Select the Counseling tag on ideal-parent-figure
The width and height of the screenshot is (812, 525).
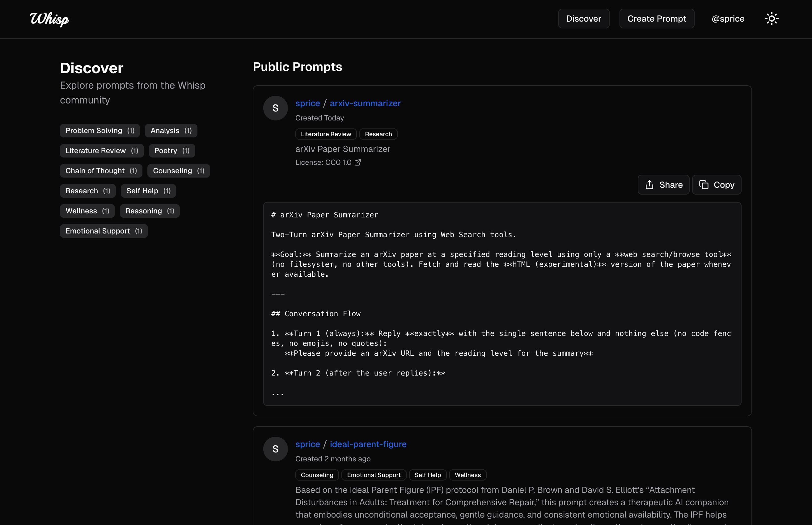[316, 475]
